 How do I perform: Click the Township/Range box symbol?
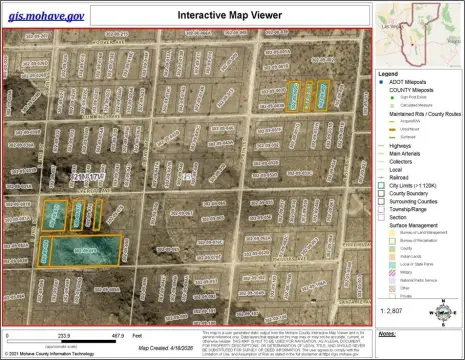pos(381,210)
